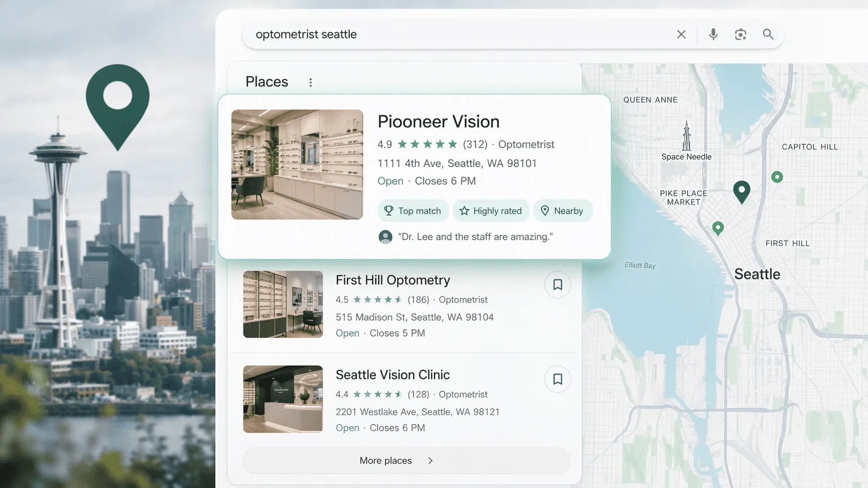Open image search via the camera lens icon
This screenshot has height=488, width=868.
point(740,34)
